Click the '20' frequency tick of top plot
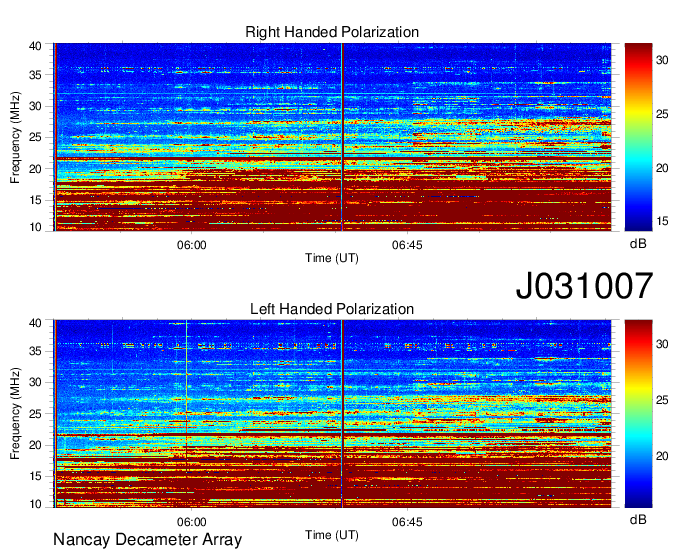 click(36, 169)
